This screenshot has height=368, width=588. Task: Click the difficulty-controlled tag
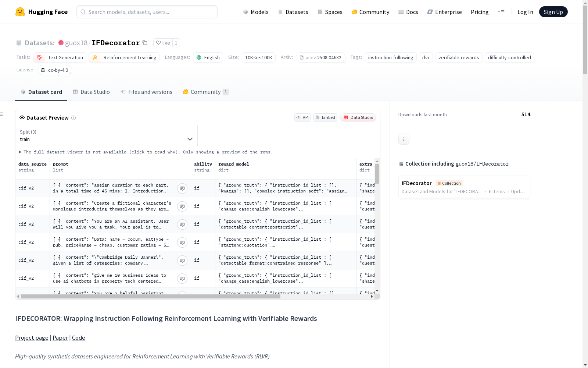tap(509, 57)
